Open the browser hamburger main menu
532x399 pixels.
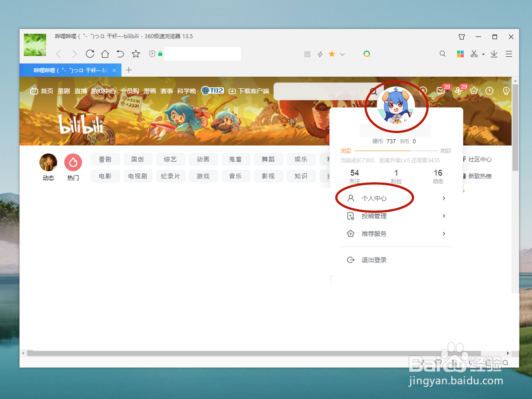tap(509, 54)
